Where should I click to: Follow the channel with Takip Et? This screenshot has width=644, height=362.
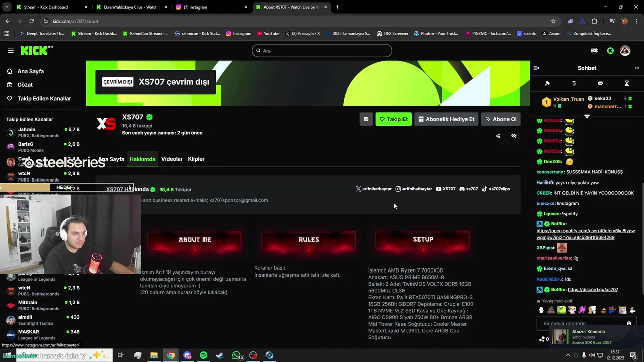tap(393, 119)
